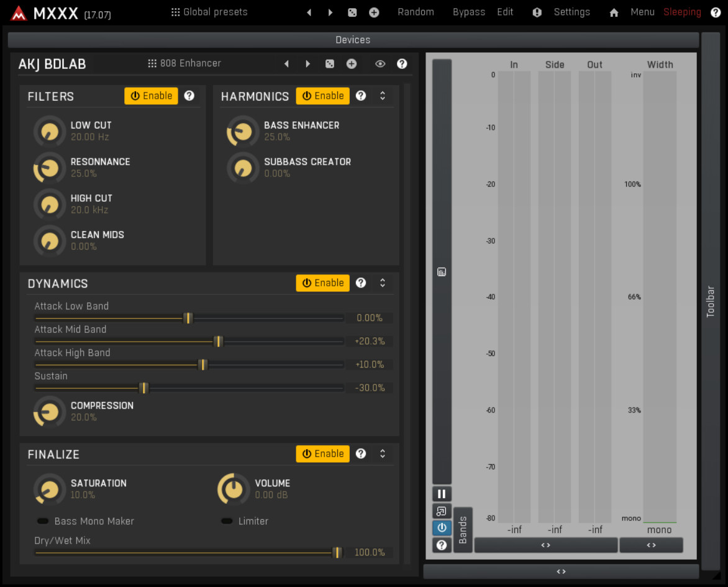Screen dimensions: 728x587
Task: Click meter settings icon on vertical strip
Action: click(442, 272)
